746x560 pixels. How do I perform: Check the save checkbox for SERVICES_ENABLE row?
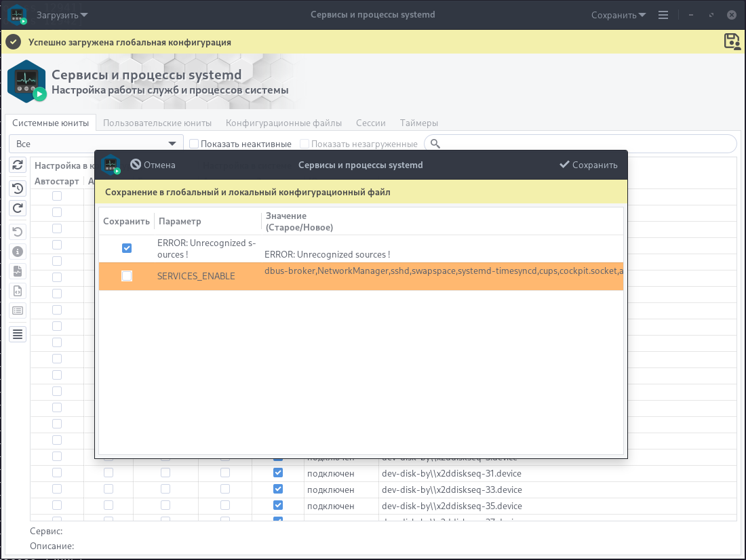[x=127, y=276]
